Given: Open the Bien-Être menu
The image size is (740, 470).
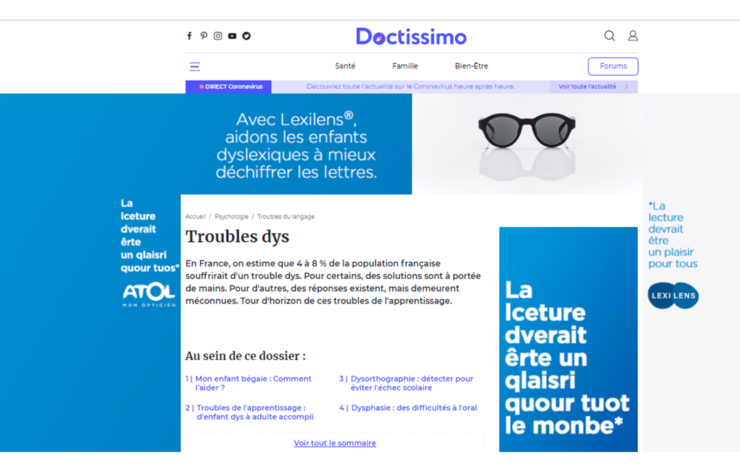Looking at the screenshot, I should pyautogui.click(x=471, y=66).
